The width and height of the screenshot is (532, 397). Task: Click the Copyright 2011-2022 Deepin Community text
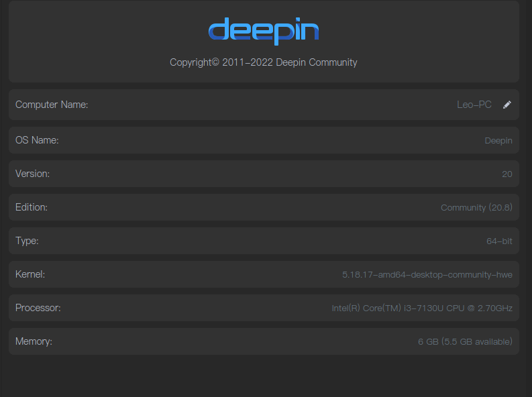coord(264,62)
